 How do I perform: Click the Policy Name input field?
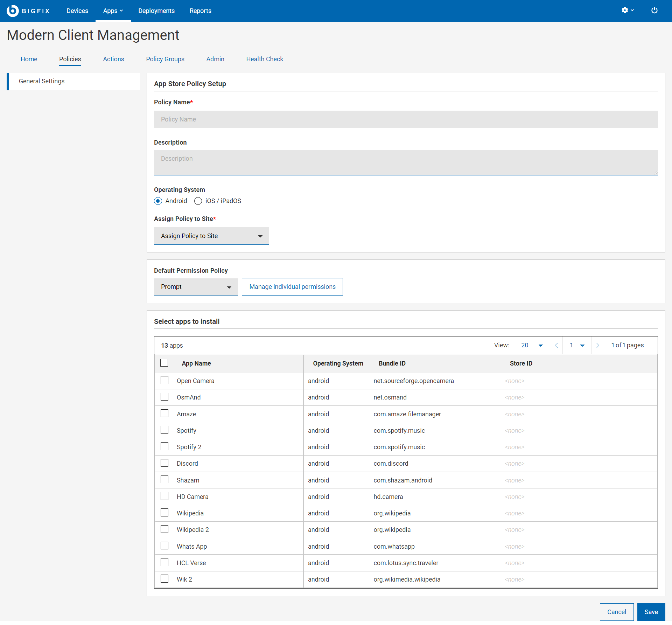click(x=406, y=119)
